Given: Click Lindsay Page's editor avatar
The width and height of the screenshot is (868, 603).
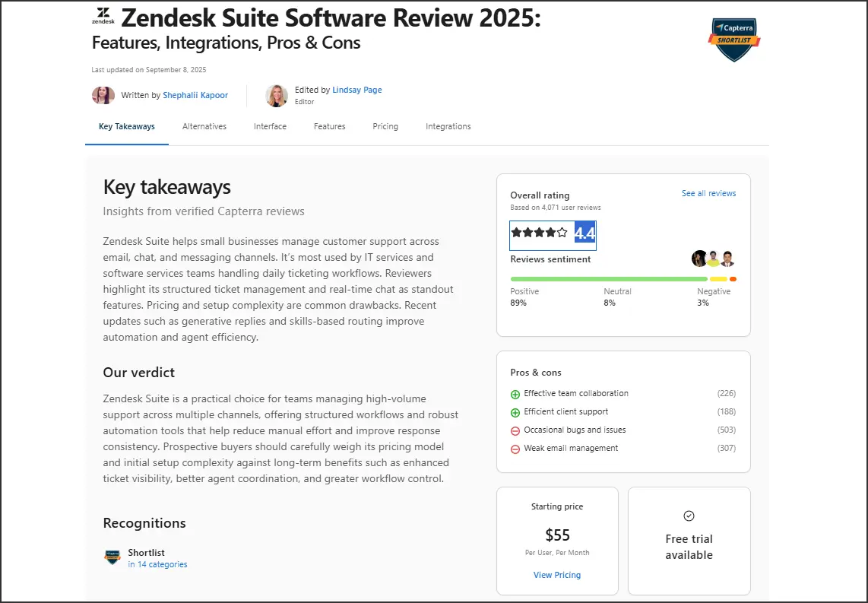Looking at the screenshot, I should coord(276,96).
